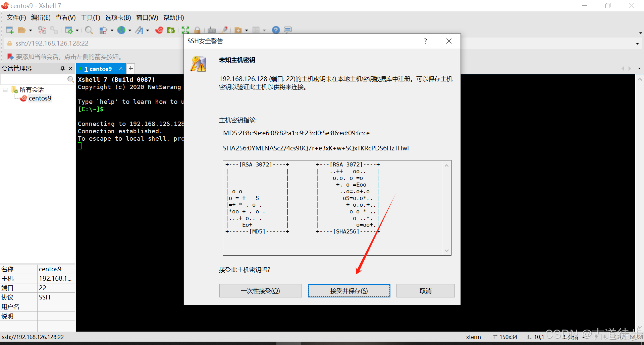Click the lock screen padlock icon
Viewport: 644px width, 345px height.
coord(197,30)
